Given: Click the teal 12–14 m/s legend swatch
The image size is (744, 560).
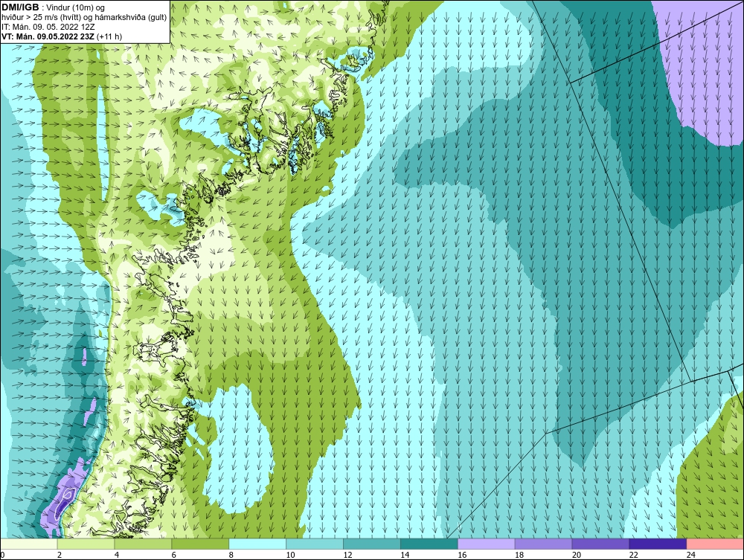Looking at the screenshot, I should tap(371, 544).
